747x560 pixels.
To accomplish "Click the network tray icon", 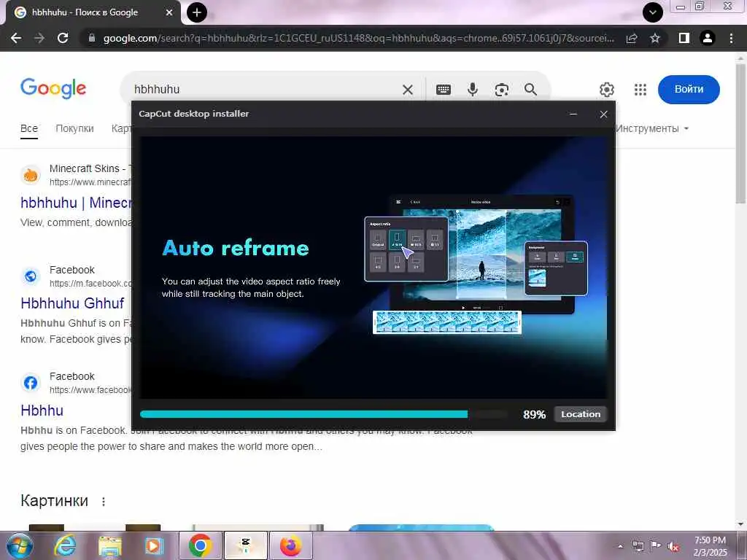I will [638, 546].
